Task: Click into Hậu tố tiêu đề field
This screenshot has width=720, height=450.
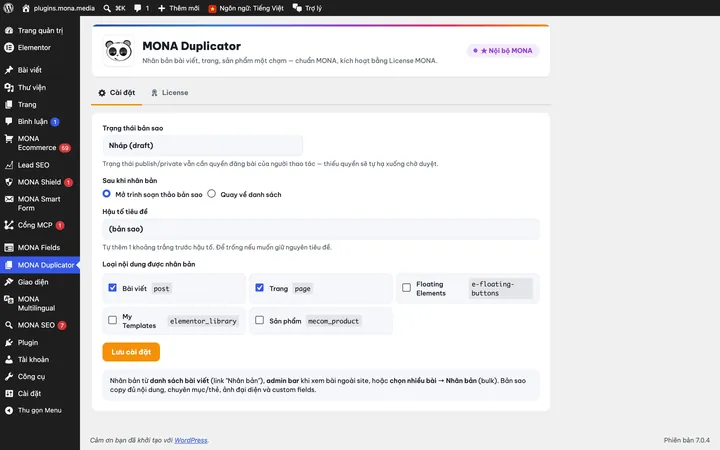Action: click(321, 229)
